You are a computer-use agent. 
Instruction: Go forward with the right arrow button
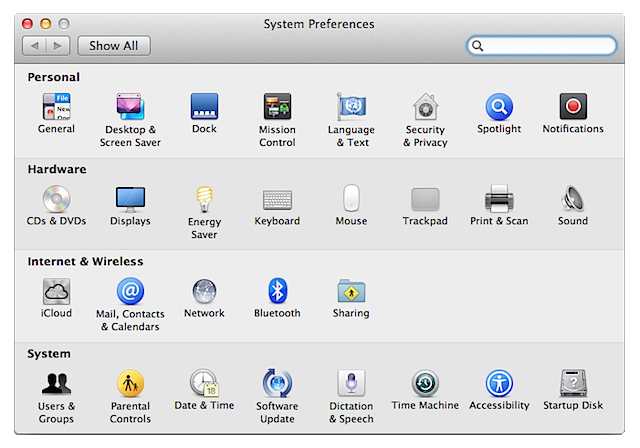58,46
